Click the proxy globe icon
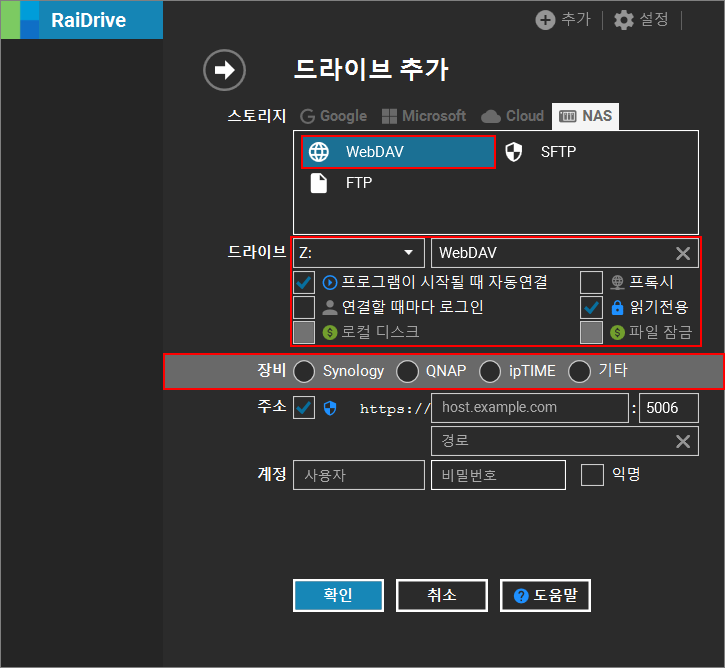 click(617, 282)
